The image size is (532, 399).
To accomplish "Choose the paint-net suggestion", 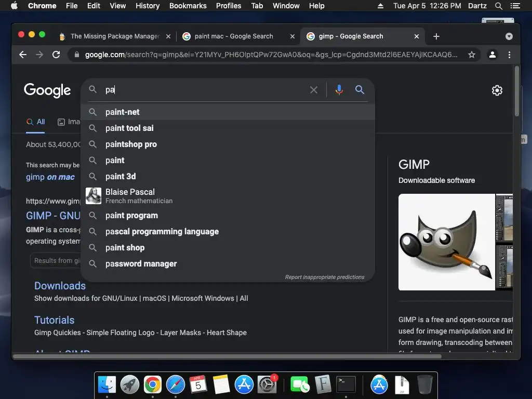I will click(228, 112).
